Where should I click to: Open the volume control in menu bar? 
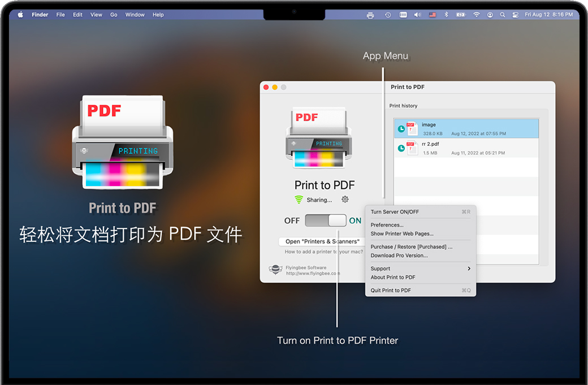[x=417, y=15]
